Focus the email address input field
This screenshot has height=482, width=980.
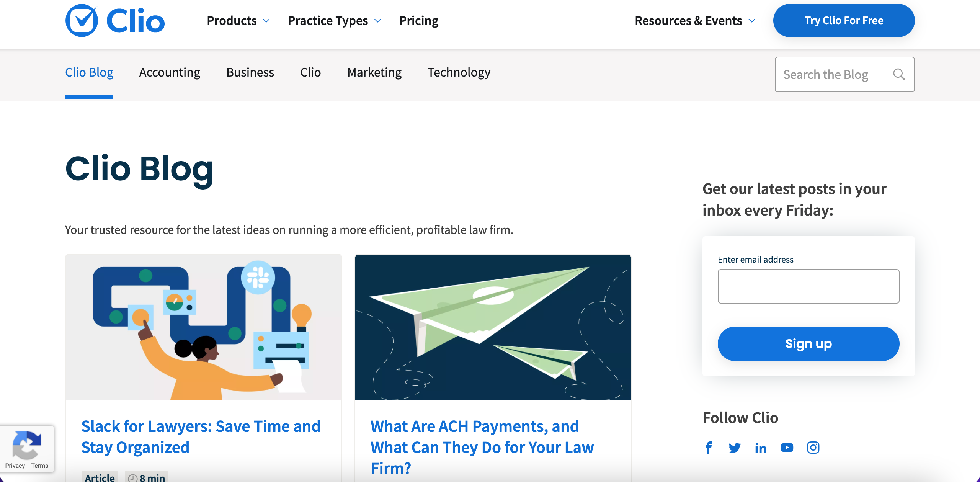tap(808, 286)
